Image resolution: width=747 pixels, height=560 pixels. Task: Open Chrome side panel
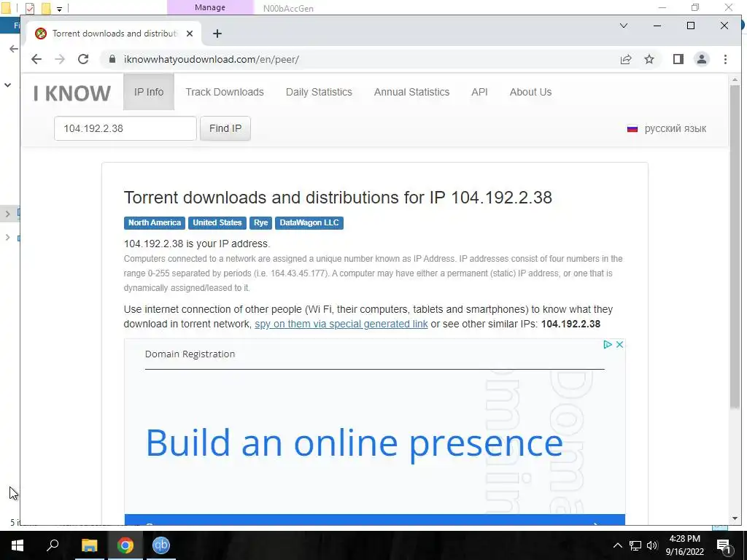coord(678,59)
